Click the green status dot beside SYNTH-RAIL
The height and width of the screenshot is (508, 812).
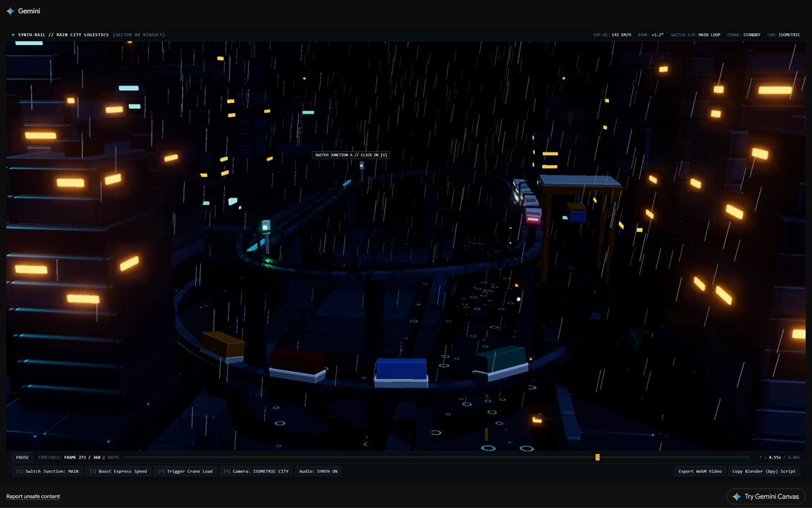pyautogui.click(x=13, y=35)
